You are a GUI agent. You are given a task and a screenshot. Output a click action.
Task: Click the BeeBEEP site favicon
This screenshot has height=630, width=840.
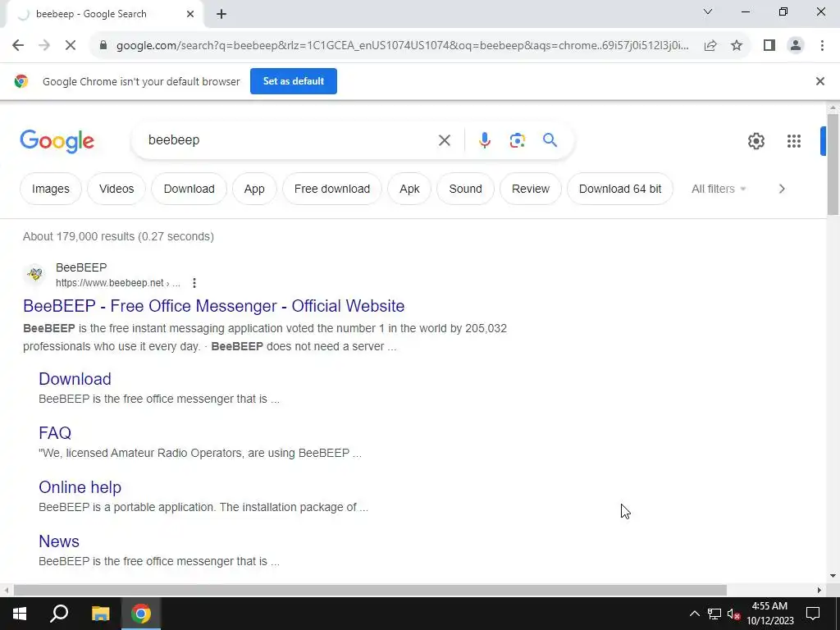(x=34, y=274)
